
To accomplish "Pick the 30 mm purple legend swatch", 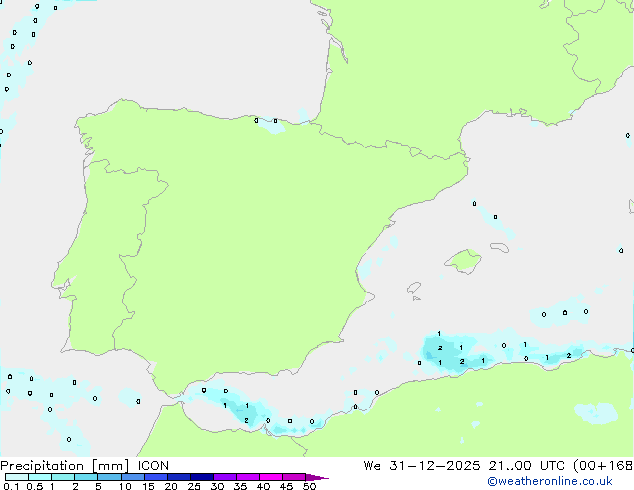I will click(x=225, y=477).
